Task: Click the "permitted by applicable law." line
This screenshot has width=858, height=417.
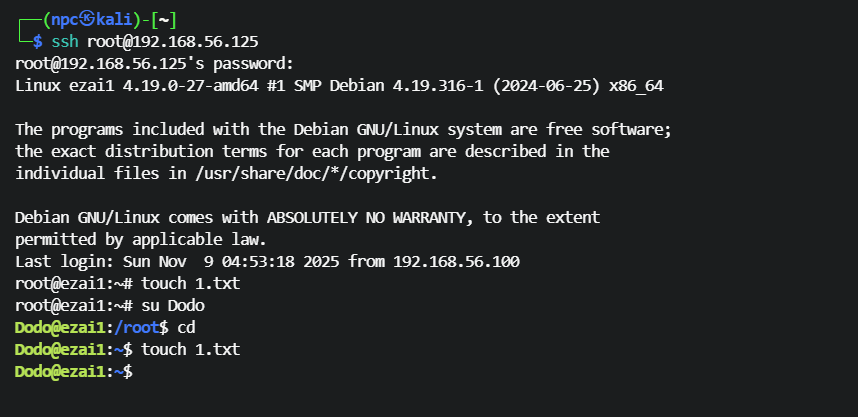Action: coord(138,239)
